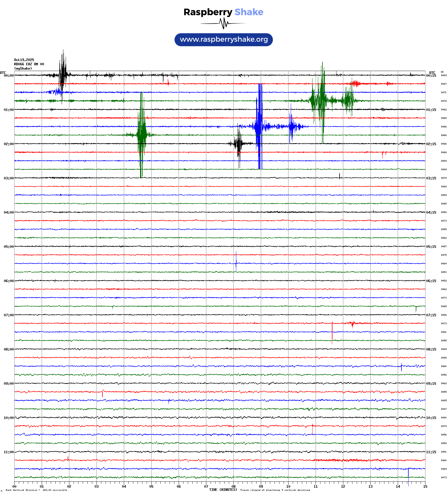Select the 06:00 hour label on left axis

[9, 281]
